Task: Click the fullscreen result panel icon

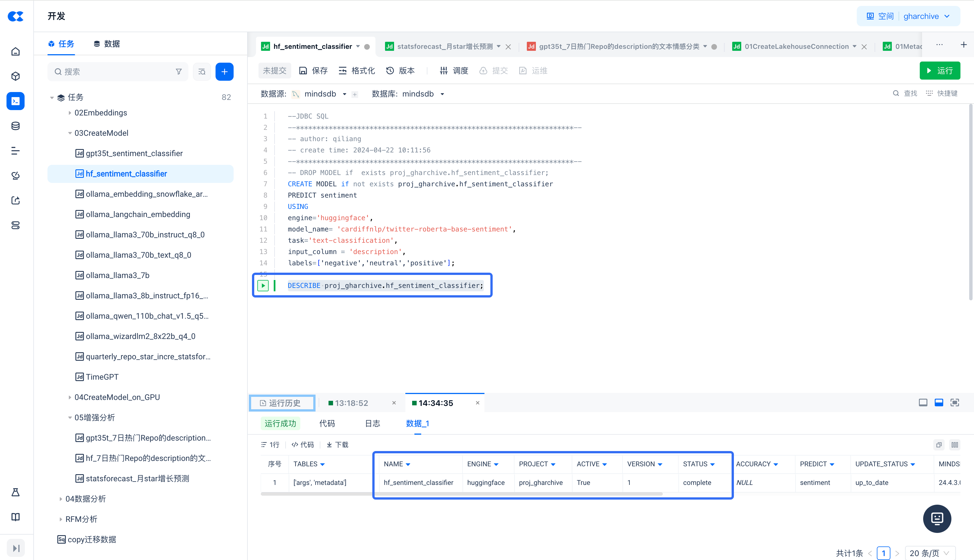Action: click(955, 403)
